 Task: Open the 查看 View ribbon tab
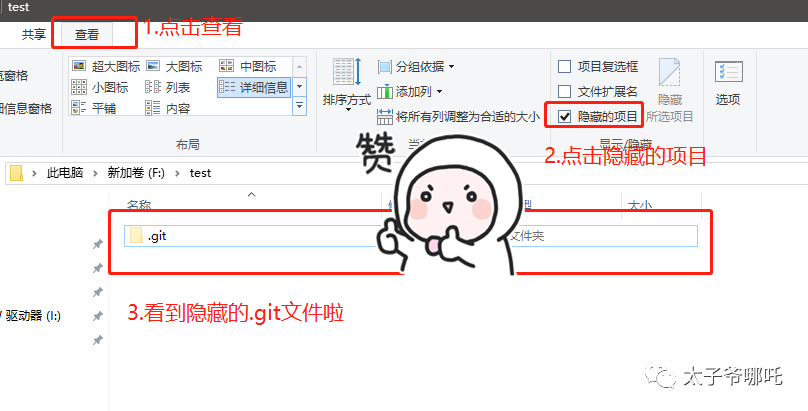tap(87, 35)
